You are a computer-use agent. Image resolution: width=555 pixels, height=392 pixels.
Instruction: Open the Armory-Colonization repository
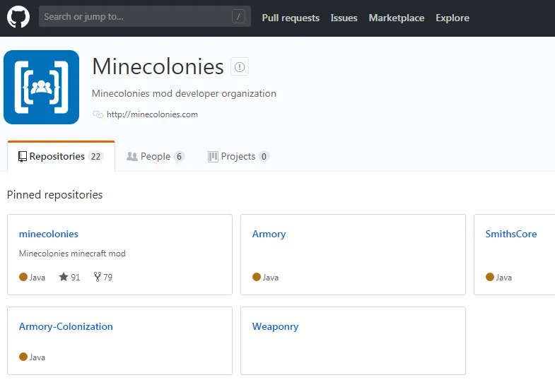tap(66, 326)
